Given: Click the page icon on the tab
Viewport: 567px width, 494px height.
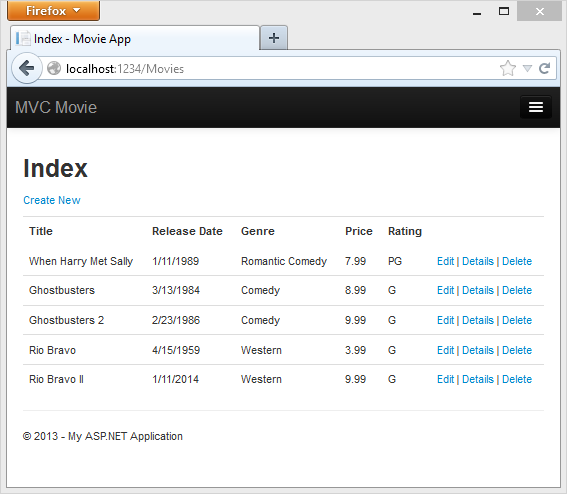Looking at the screenshot, I should pyautogui.click(x=23, y=38).
